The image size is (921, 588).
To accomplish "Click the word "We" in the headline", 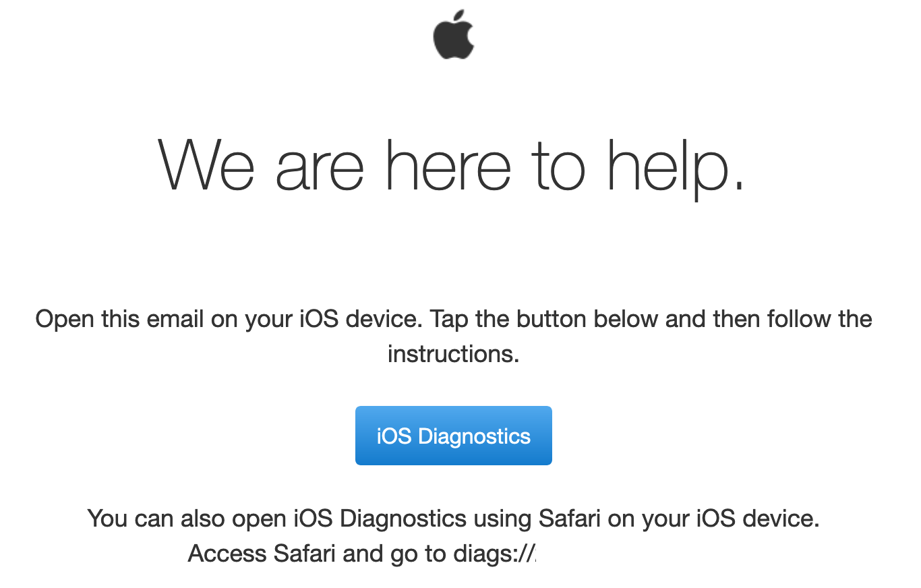I will tap(206, 165).
